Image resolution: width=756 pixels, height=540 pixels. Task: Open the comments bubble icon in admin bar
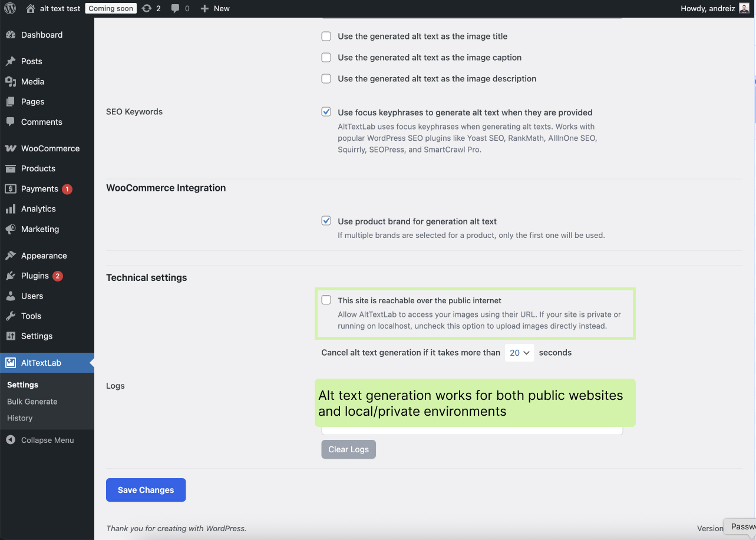click(x=176, y=8)
